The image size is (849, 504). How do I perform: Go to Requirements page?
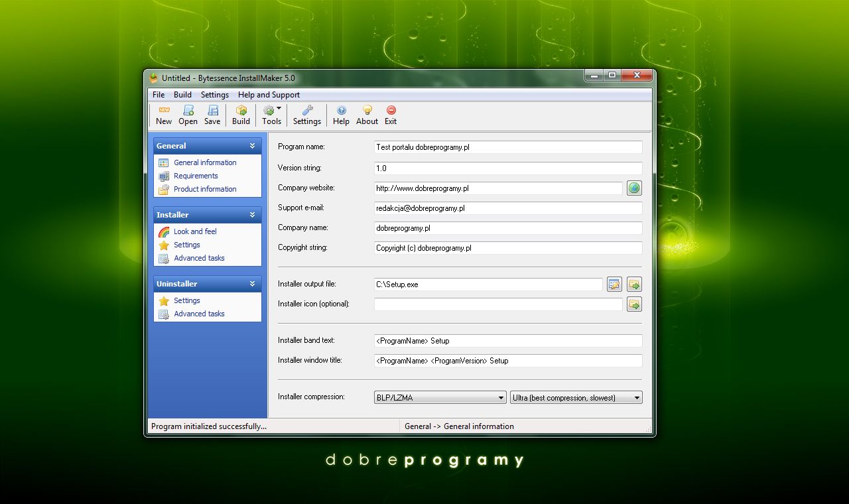tap(196, 176)
